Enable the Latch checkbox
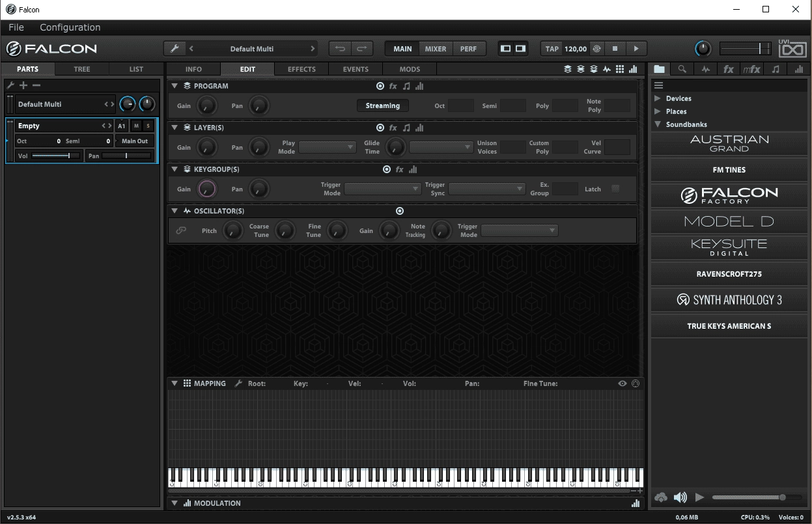Viewport: 812px width, 524px height. [x=615, y=189]
